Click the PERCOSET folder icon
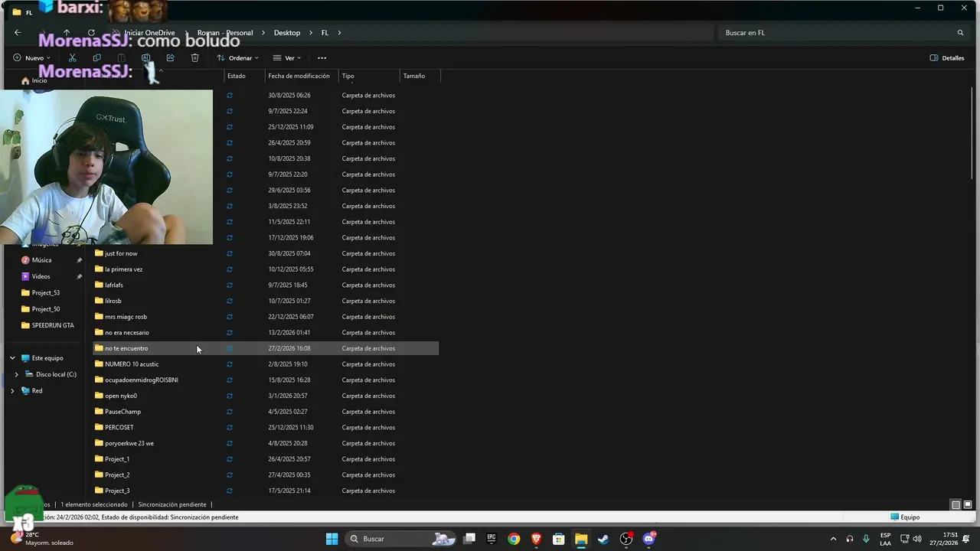Screen dimensions: 980x551 point(99,427)
